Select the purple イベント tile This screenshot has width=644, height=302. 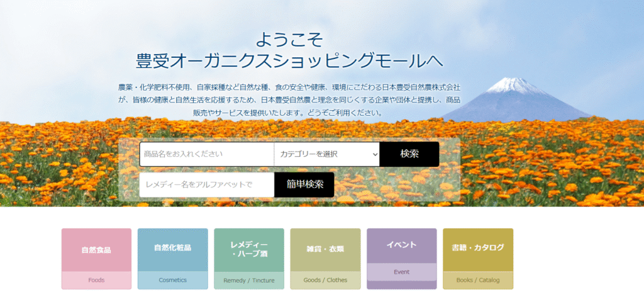click(401, 245)
